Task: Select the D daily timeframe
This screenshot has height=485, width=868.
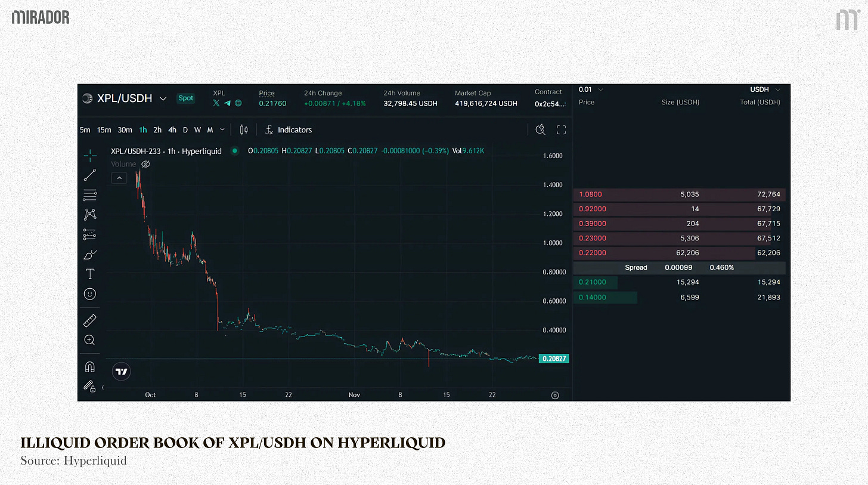Action: click(185, 129)
